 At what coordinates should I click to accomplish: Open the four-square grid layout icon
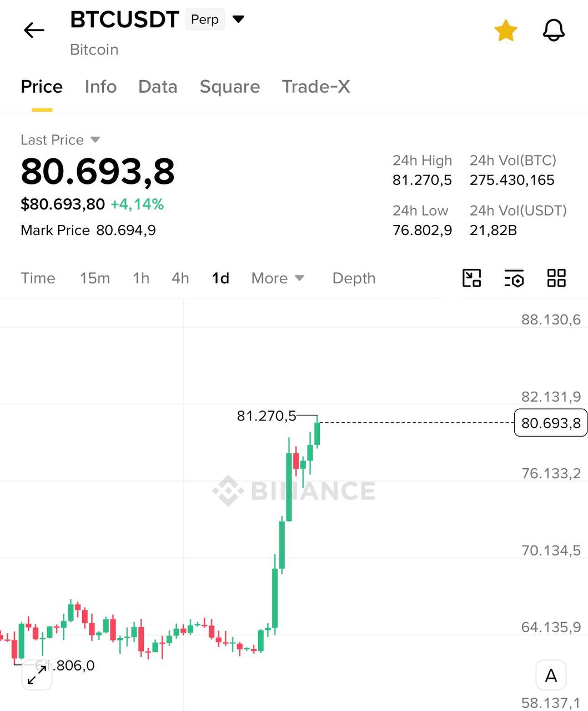click(556, 278)
